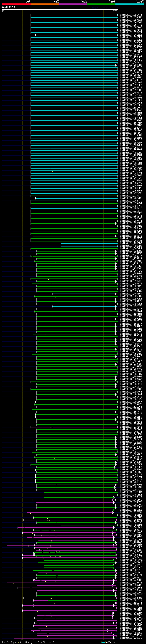Click hit label UniRef100_P24422
Screen dimensions: 146x644
tap(131, 263)
